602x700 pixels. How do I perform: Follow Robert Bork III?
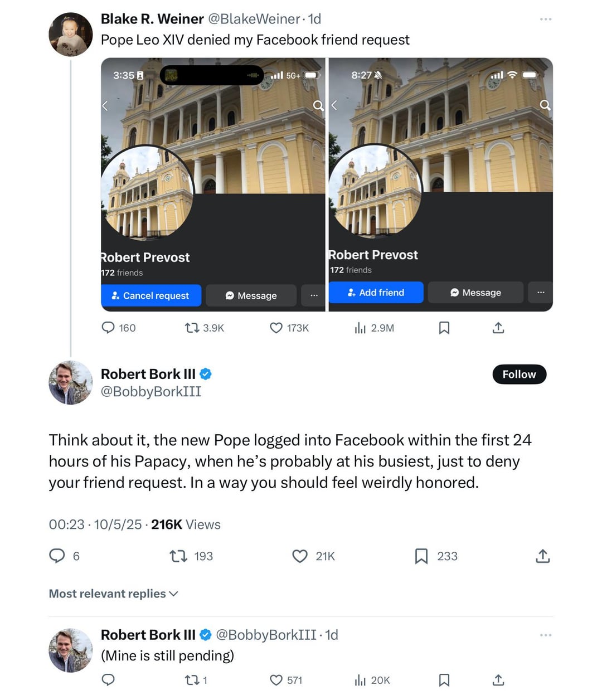click(x=519, y=375)
